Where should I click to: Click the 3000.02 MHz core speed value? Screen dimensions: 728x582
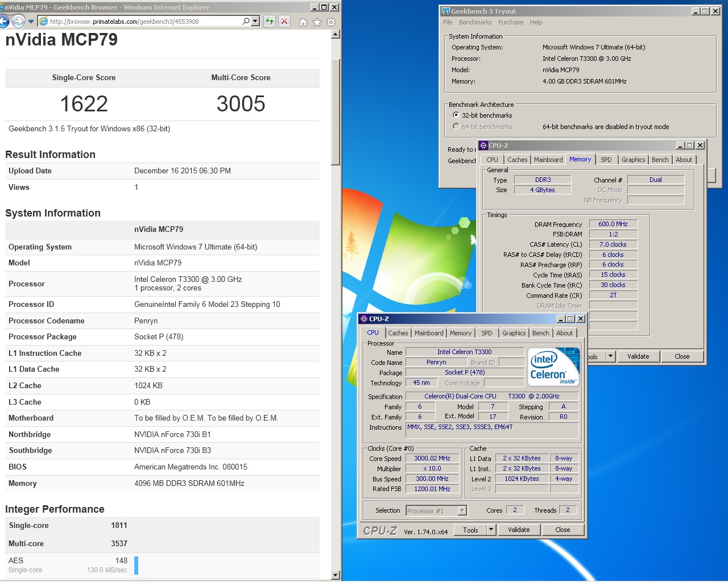432,458
